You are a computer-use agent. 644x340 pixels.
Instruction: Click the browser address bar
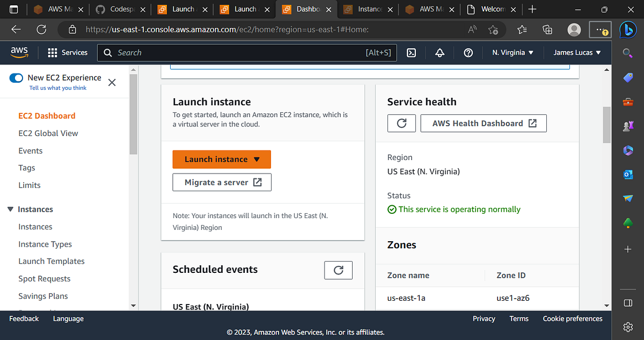pos(268,30)
